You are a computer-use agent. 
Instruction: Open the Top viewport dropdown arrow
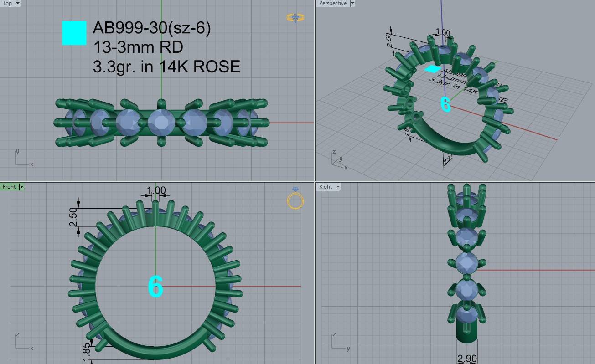[18, 3]
